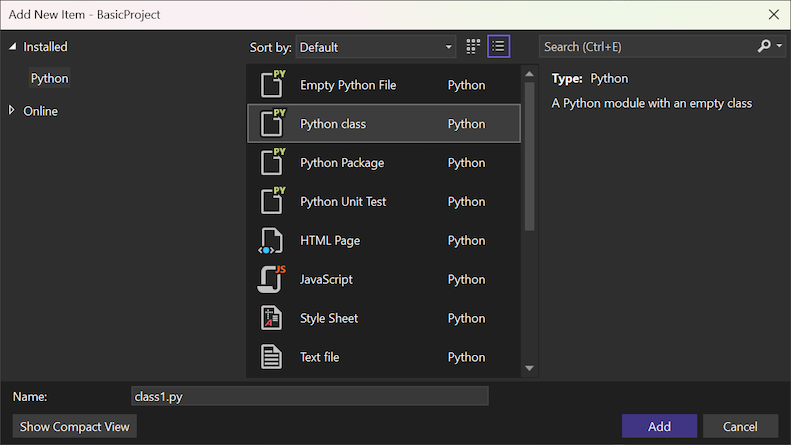Switch to small icons list view
The width and height of the screenshot is (791, 445).
[x=499, y=46]
